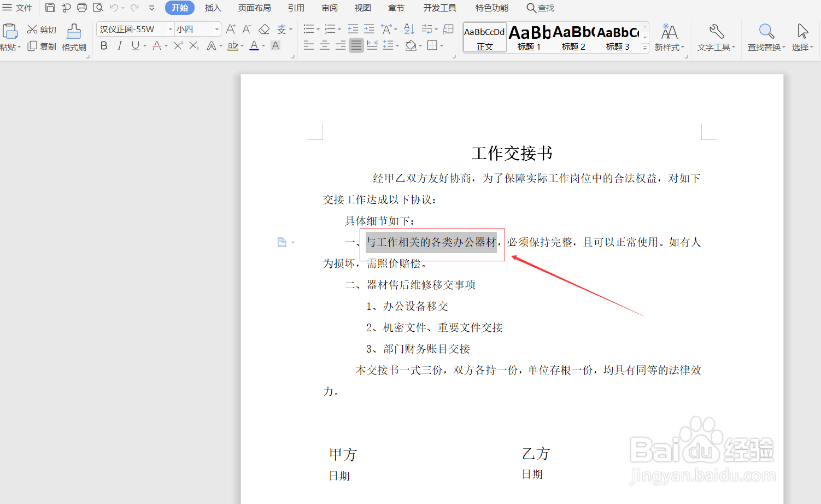Open the font name dropdown 汉仪正圆-55W

(x=170, y=29)
